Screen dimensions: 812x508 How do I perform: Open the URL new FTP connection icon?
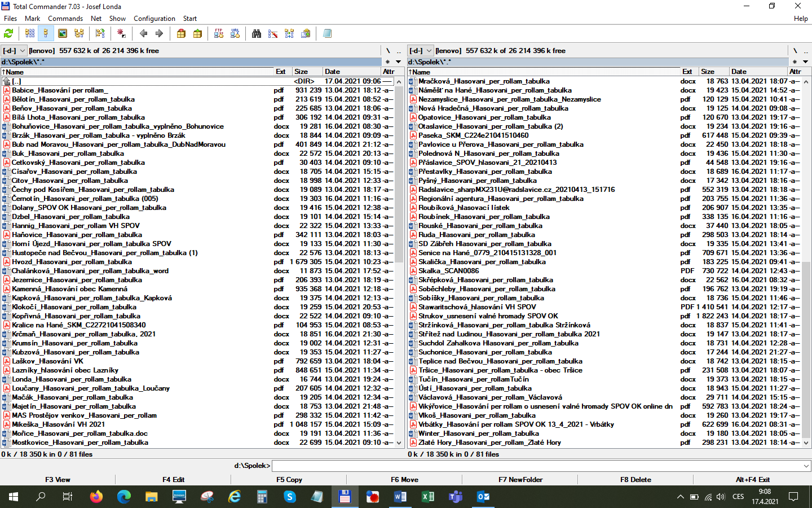[x=235, y=34]
